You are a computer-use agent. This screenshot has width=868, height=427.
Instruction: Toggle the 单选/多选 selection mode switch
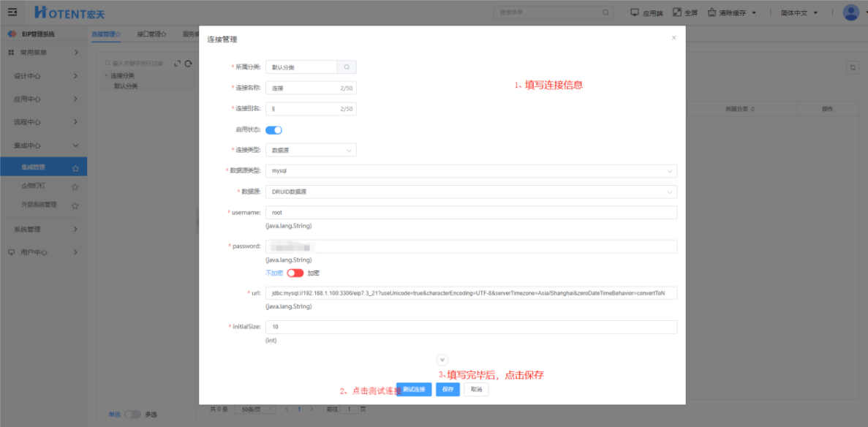132,415
